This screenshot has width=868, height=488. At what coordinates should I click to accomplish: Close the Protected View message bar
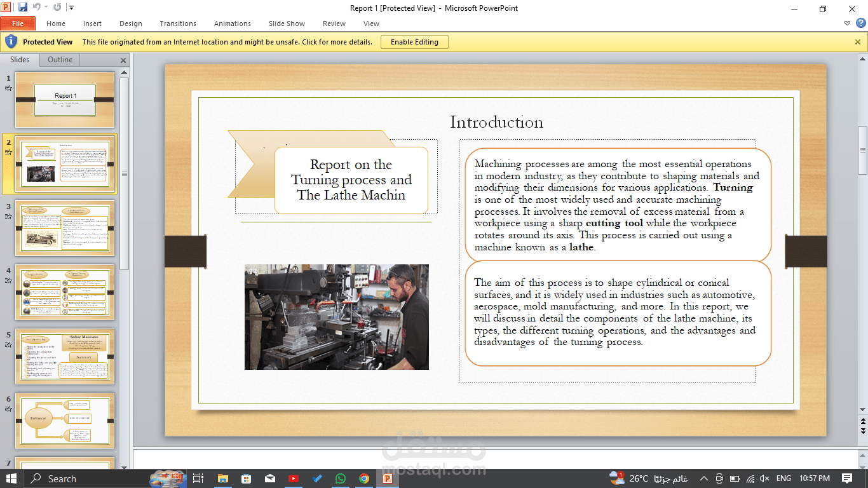[x=857, y=42]
